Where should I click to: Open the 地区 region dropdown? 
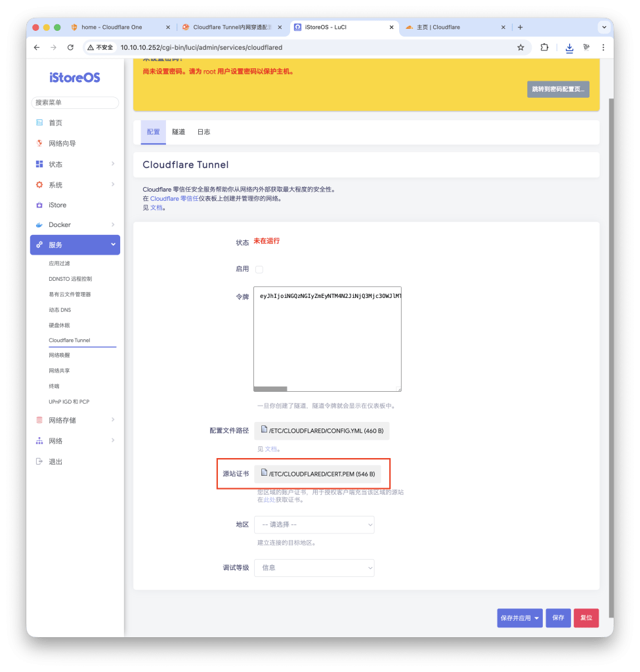coord(314,525)
